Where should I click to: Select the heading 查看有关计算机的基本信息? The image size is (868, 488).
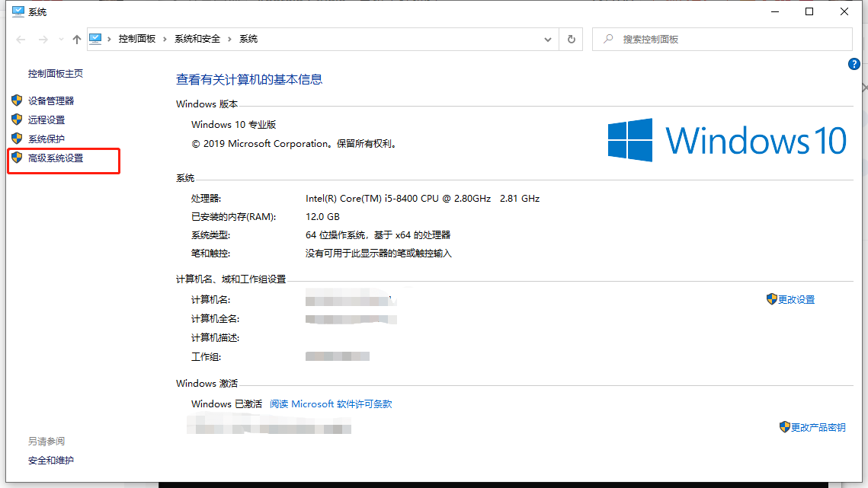(x=249, y=79)
